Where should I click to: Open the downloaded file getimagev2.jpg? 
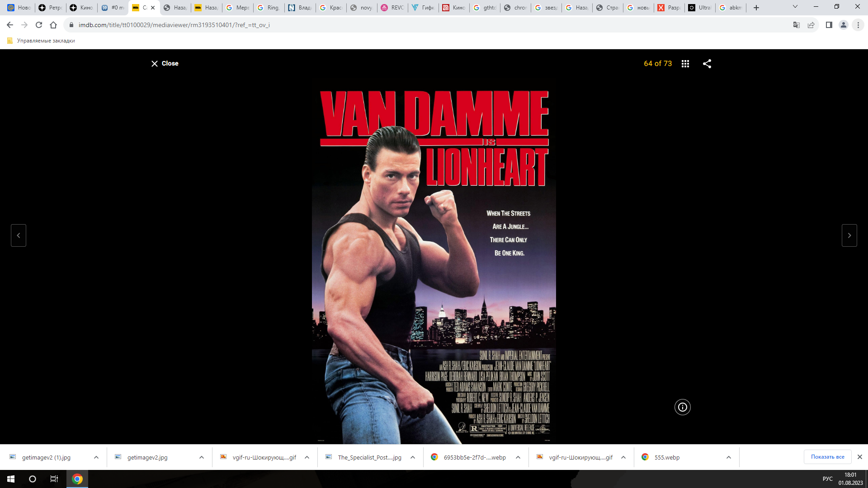pos(147,457)
